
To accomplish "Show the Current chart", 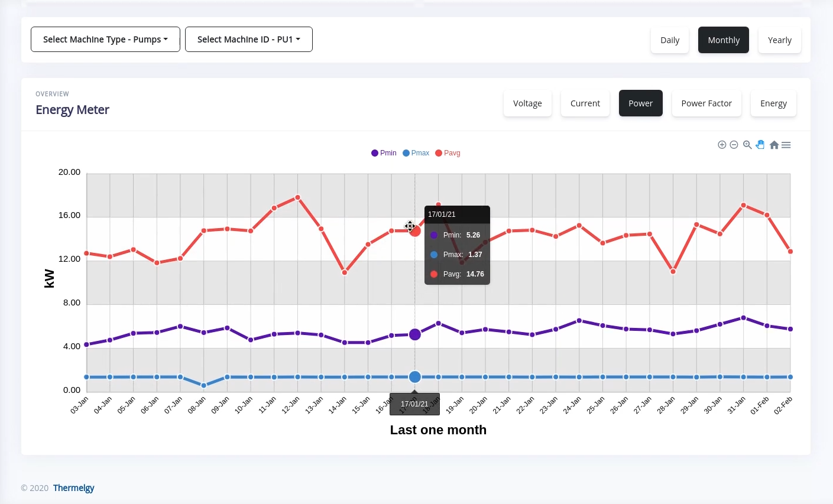I will [x=585, y=103].
